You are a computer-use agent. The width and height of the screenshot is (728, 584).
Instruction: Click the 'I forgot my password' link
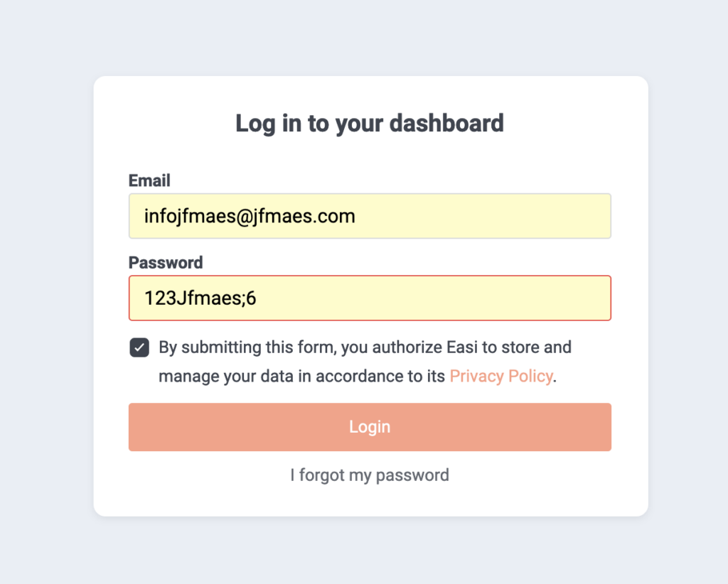[x=370, y=475]
